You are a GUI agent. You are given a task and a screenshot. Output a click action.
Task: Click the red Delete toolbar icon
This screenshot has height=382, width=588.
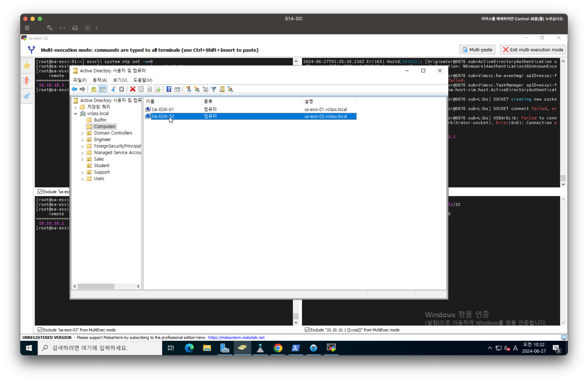133,89
